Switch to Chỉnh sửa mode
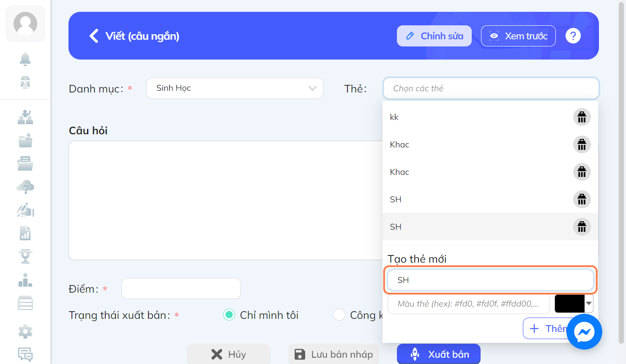The width and height of the screenshot is (626, 364). click(x=434, y=36)
